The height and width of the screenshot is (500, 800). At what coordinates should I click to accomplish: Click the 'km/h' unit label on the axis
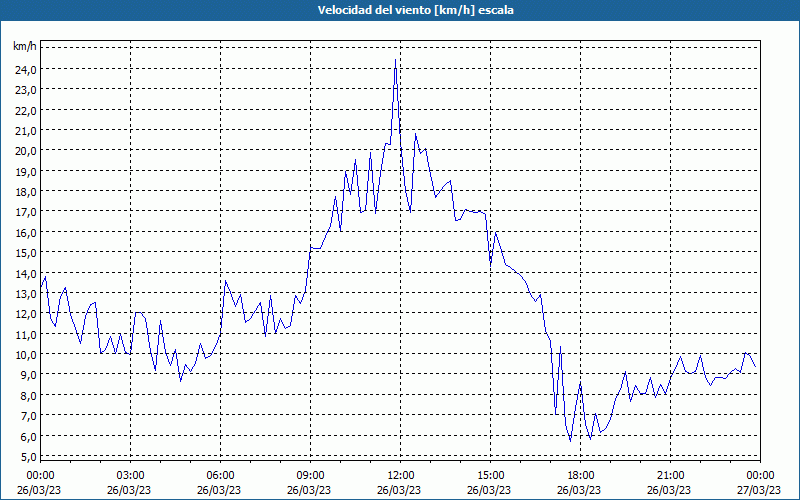pos(25,47)
